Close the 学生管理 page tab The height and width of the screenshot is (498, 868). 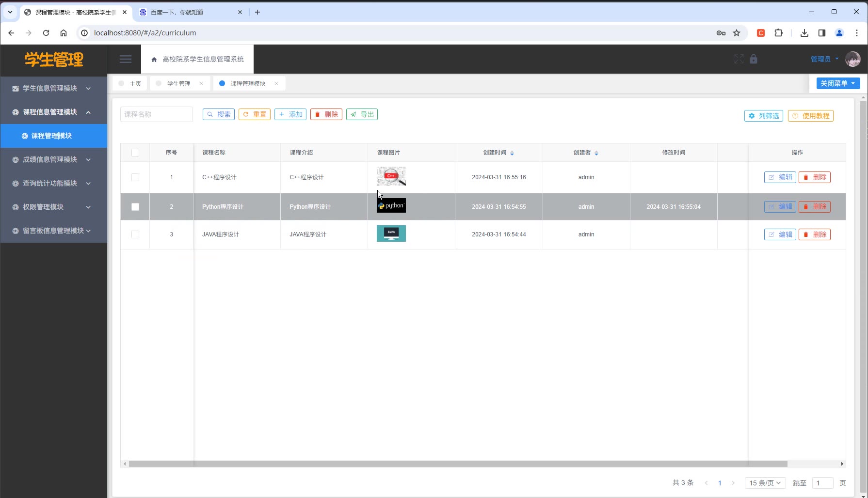(x=201, y=83)
